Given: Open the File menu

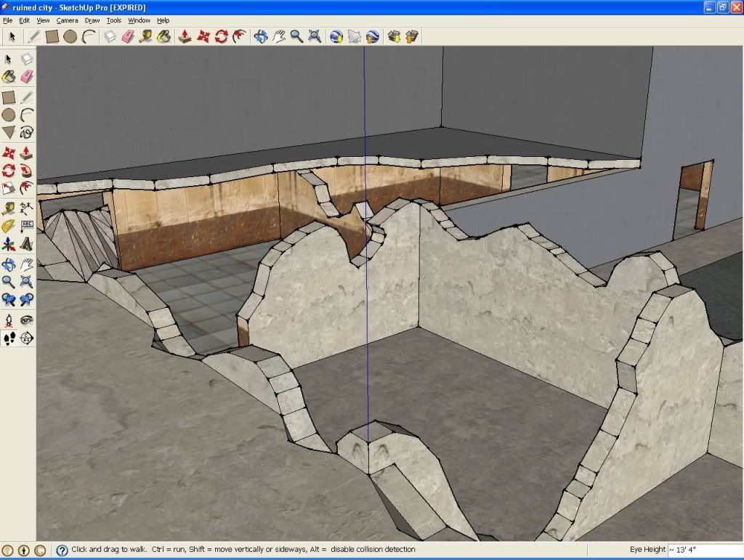Looking at the screenshot, I should (7, 20).
